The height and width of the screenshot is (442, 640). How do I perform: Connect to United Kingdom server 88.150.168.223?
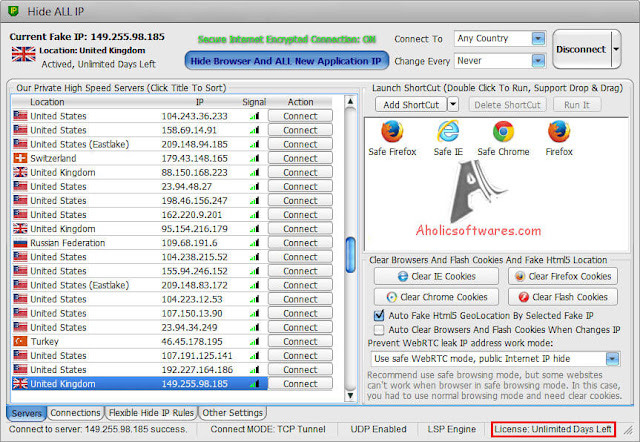pyautogui.click(x=300, y=172)
